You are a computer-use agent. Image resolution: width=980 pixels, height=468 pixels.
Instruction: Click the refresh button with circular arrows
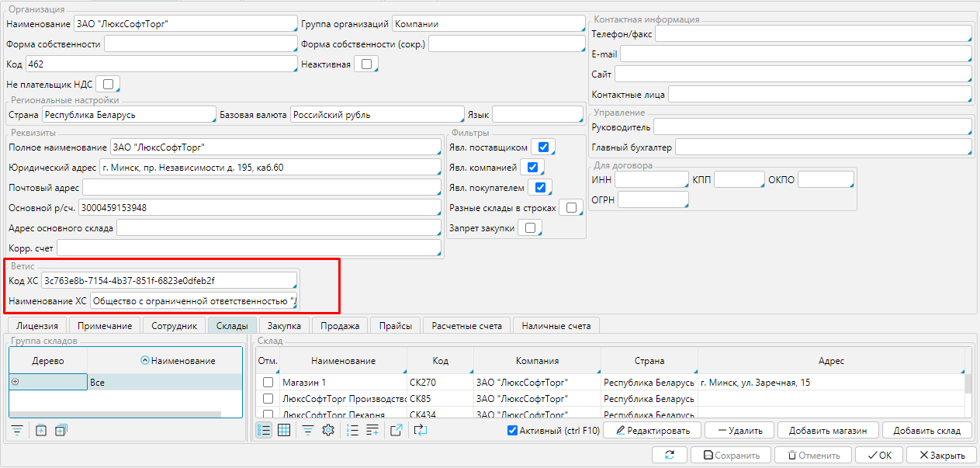coord(669,456)
